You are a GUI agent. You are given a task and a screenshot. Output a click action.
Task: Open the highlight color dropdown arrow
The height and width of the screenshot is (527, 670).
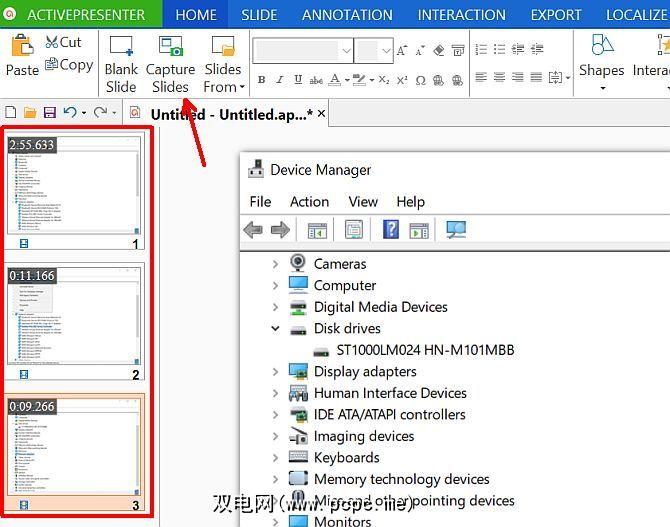tap(372, 80)
